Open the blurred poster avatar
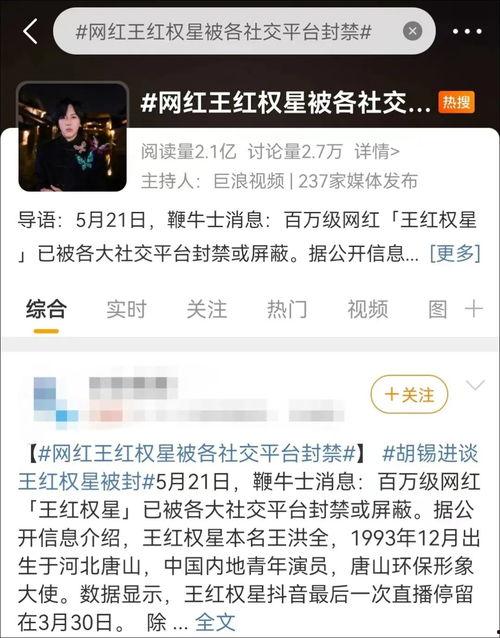This screenshot has width=500, height=638. pyautogui.click(x=55, y=401)
